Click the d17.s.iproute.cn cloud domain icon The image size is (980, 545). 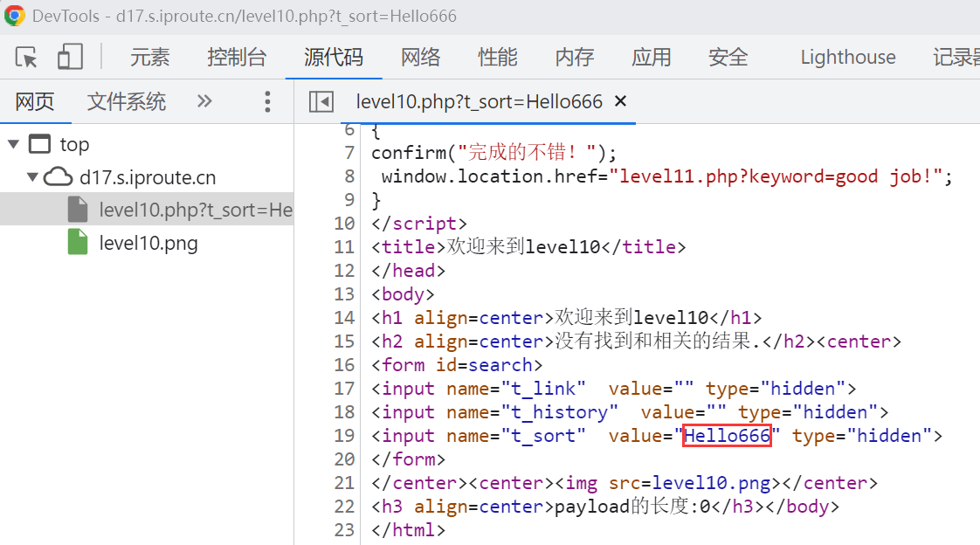[58, 177]
